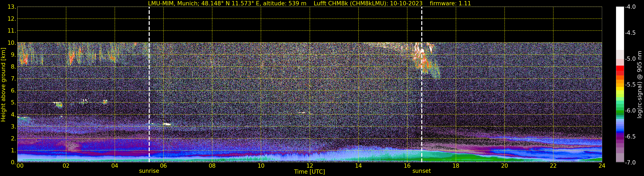This screenshot has height=176, width=644.
Task: Click the 'Time [UTC]' axis label
Action: [x=310, y=172]
